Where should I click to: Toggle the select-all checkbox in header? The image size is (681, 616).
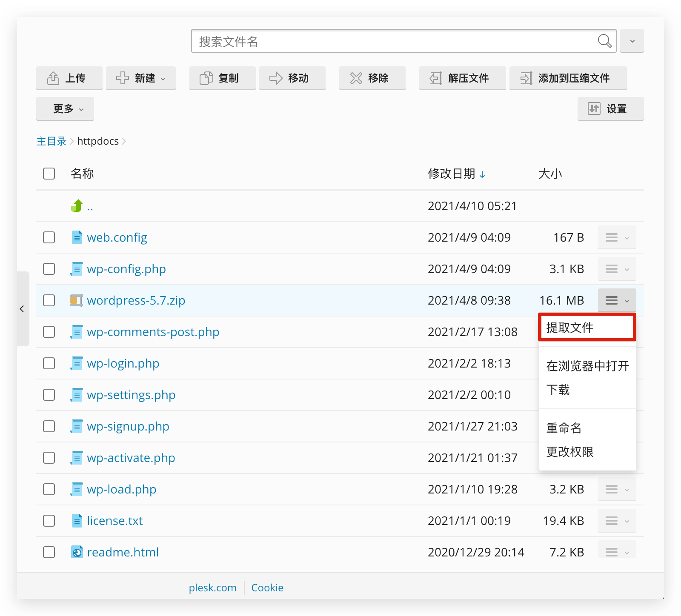49,174
